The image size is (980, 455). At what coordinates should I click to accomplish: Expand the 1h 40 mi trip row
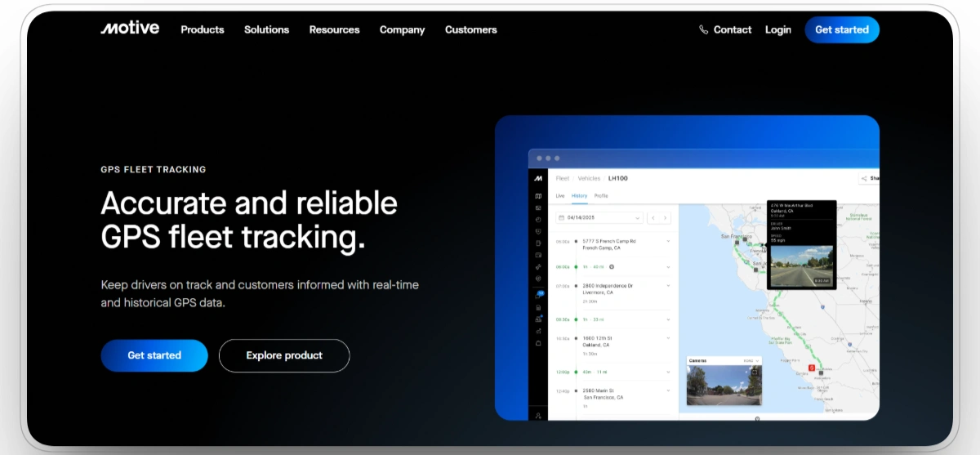(668, 267)
